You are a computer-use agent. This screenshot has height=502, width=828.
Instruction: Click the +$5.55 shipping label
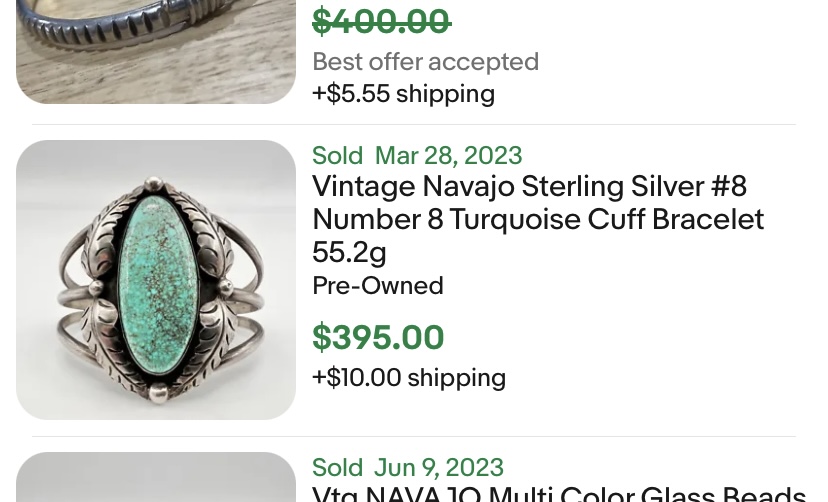click(x=403, y=94)
